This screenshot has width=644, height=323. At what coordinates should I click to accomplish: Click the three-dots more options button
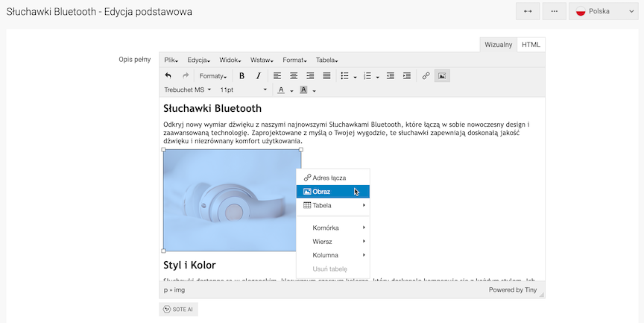point(554,11)
